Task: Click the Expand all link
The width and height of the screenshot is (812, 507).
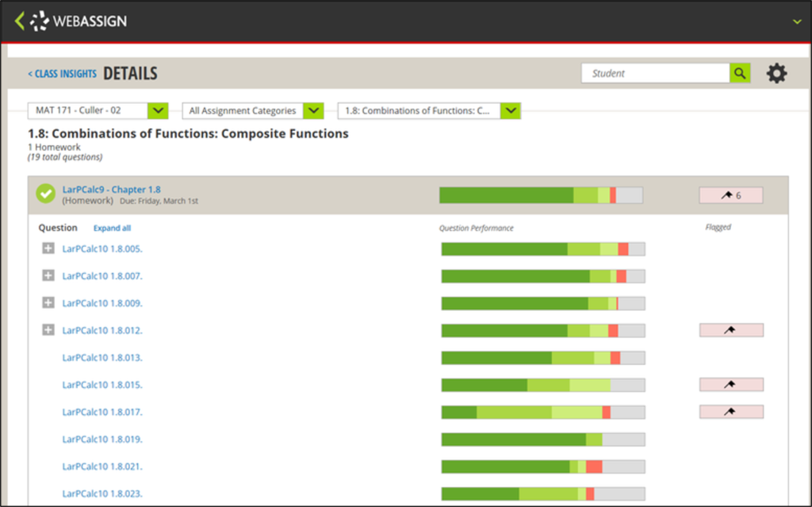Action: point(111,228)
